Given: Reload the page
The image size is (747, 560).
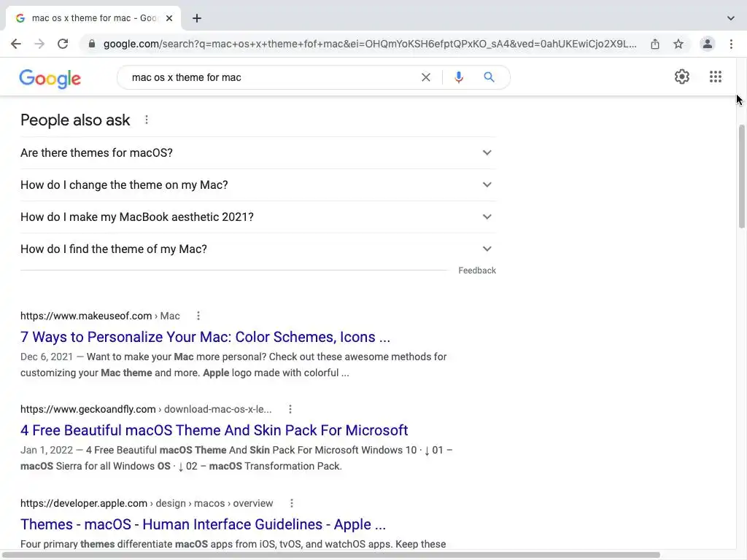Looking at the screenshot, I should click(63, 44).
